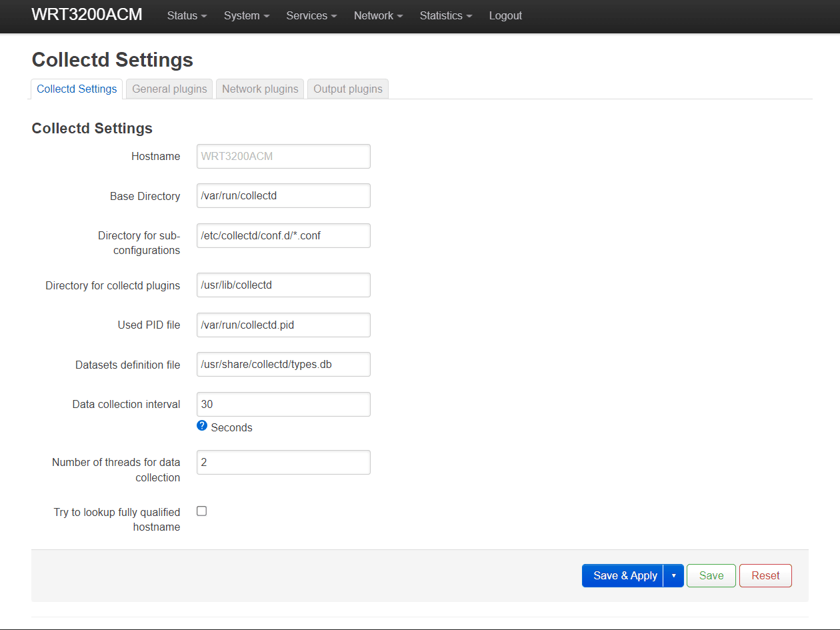
Task: Open the Statistics dropdown menu
Action: [446, 15]
